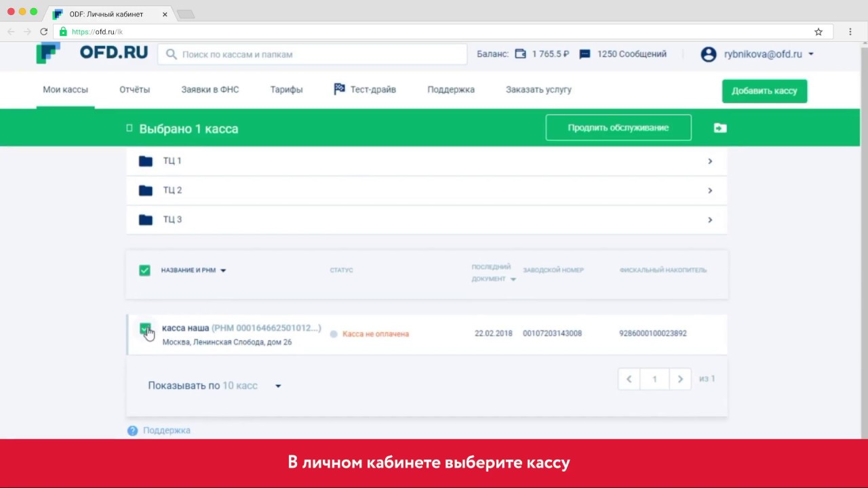The width and height of the screenshot is (868, 488).
Task: Click the date 22.02.2018
Action: (x=494, y=333)
